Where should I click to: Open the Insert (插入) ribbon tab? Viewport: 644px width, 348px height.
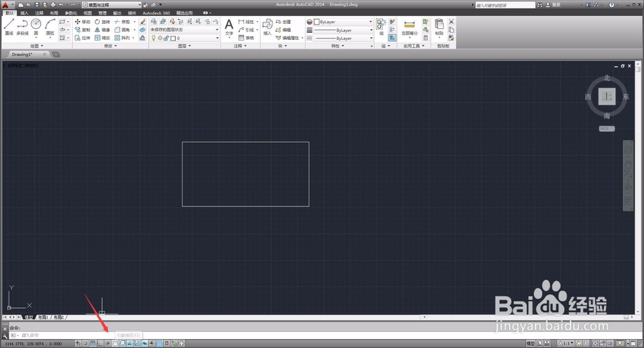point(24,13)
